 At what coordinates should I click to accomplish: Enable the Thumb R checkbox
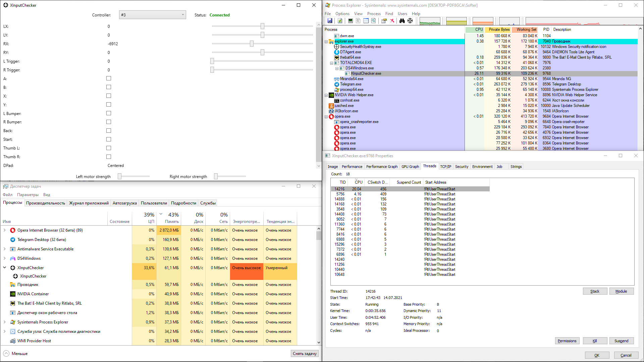click(x=109, y=157)
